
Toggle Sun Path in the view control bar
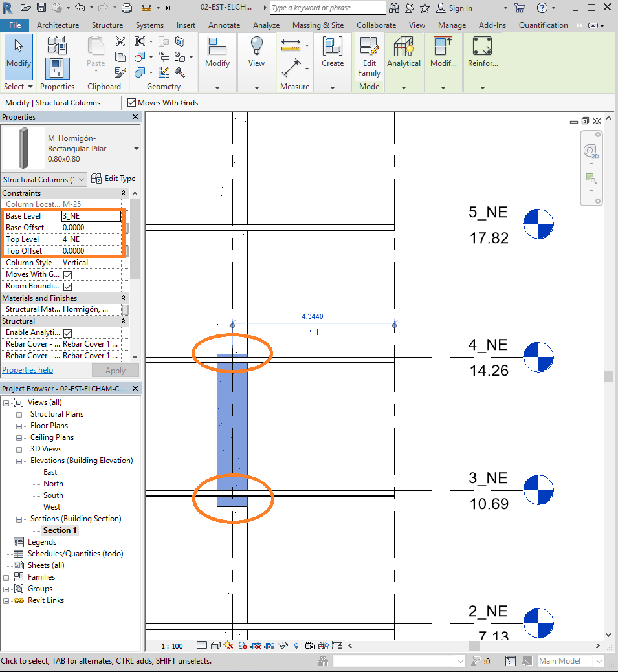[228, 645]
